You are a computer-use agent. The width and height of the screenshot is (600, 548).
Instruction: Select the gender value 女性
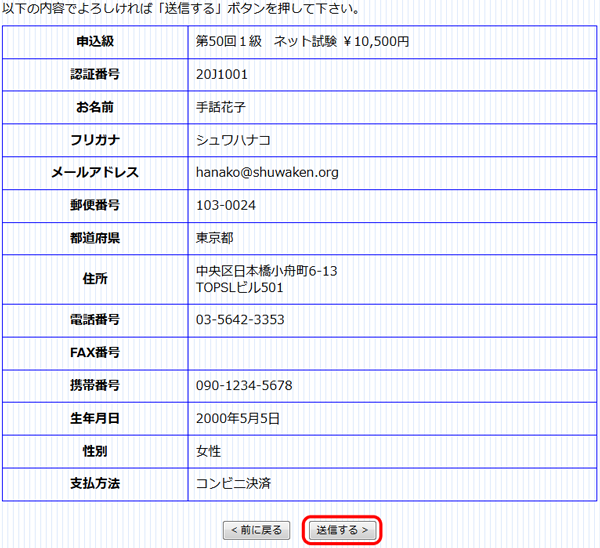coord(209,451)
